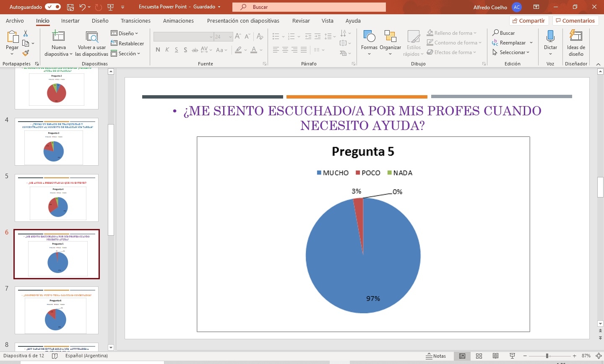Open the Formas shapes gallery
Image resolution: width=604 pixels, height=364 pixels.
point(369,43)
